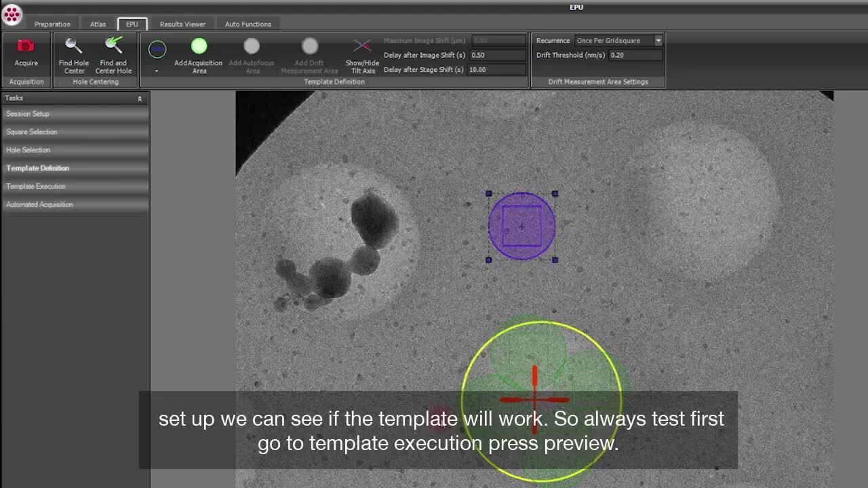Switch to the Atlas tab

[98, 24]
